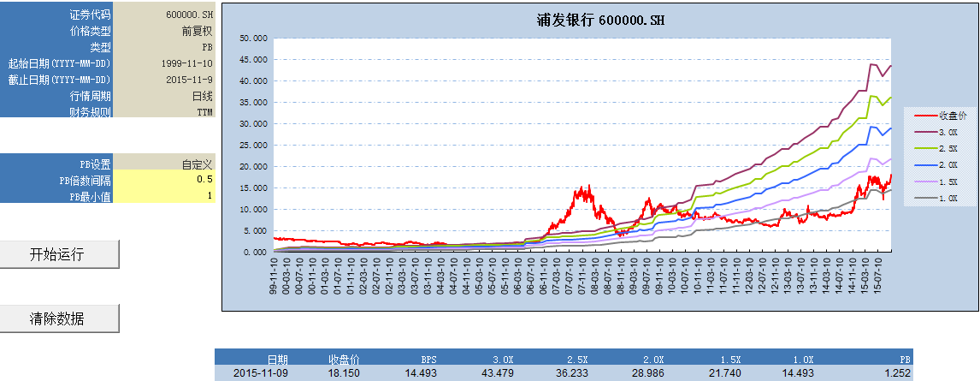Edit the start date 1999-11-10
980x381 pixels.
pos(164,63)
